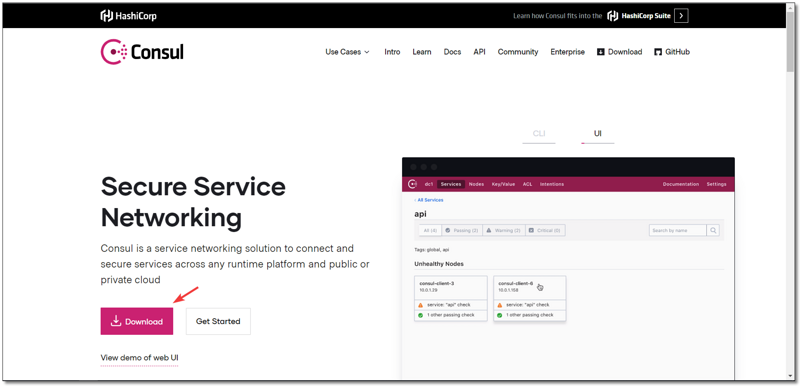The image size is (800, 386).
Task: Click the Get Started button
Action: click(218, 321)
